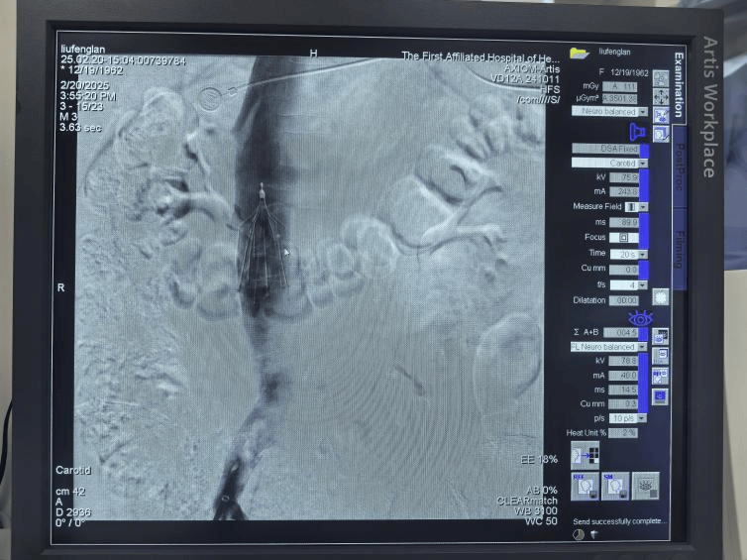The height and width of the screenshot is (560, 747).
Task: Open the patient folder icon
Action: click(x=579, y=53)
